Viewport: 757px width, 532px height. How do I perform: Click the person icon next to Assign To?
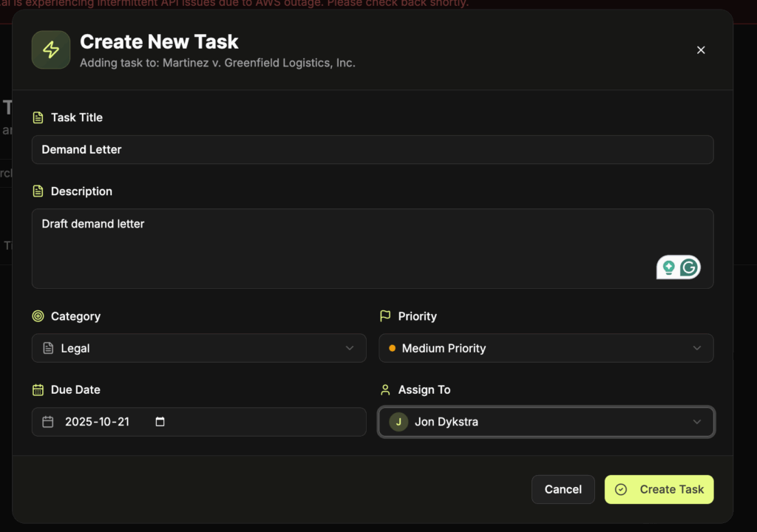pyautogui.click(x=385, y=389)
